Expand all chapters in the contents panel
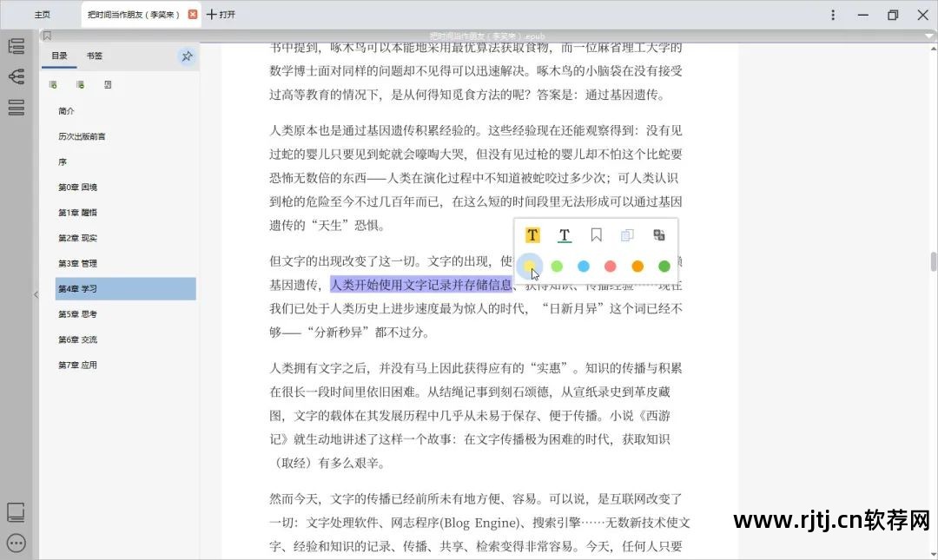 [x=54, y=84]
